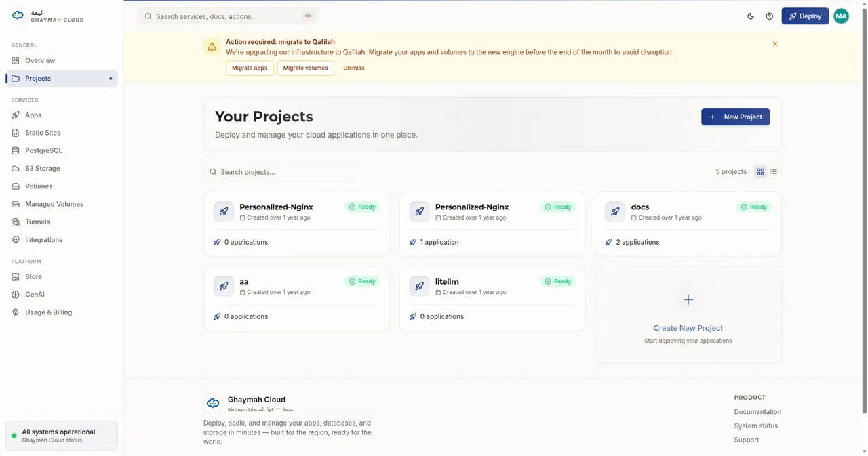
Task: Click the Volumes drive icon
Action: click(16, 186)
